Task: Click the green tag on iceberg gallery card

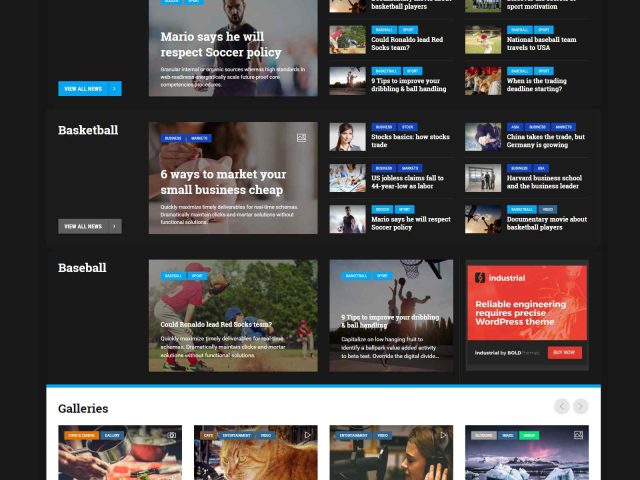Action: click(x=529, y=436)
